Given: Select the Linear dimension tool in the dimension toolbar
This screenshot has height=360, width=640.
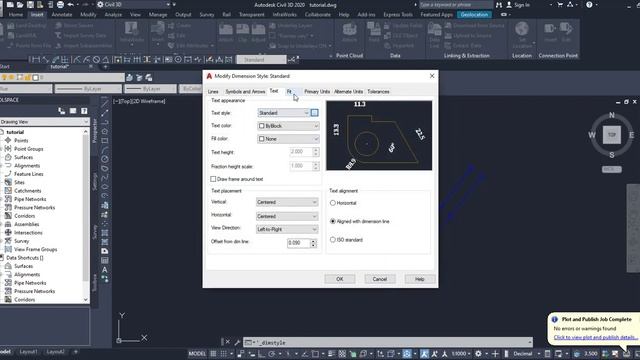Looking at the screenshot, I should pos(36,60).
